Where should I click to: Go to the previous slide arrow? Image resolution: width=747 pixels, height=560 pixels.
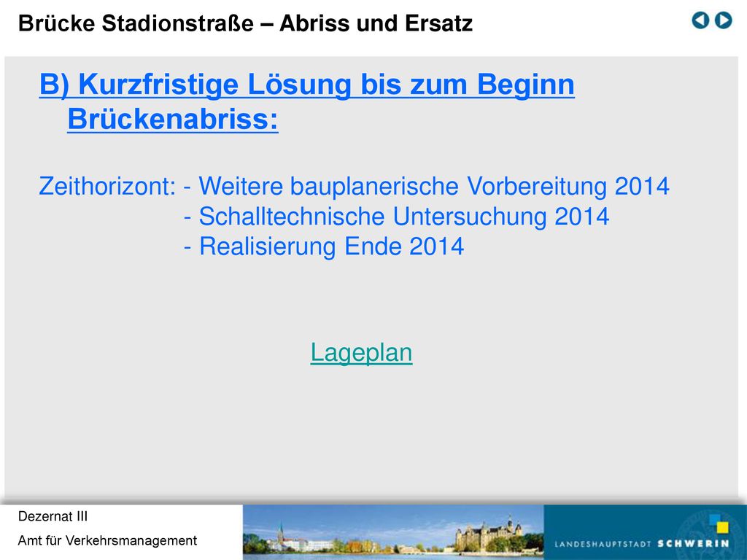coord(700,20)
